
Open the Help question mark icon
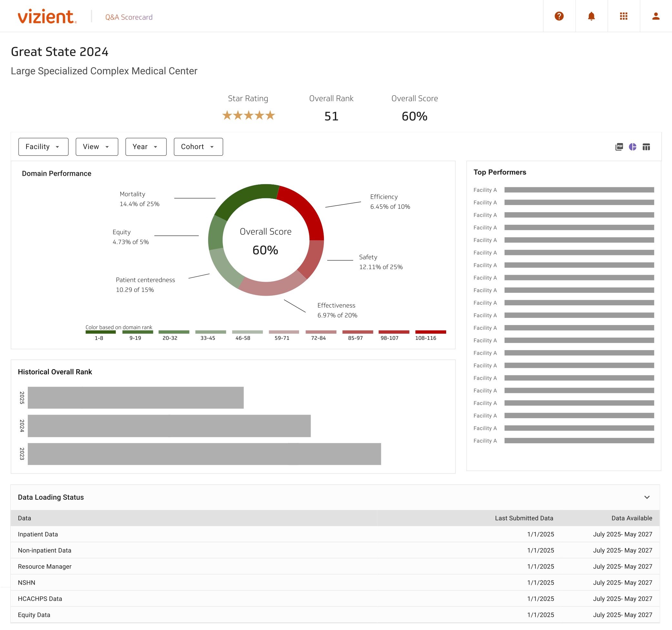coord(559,16)
